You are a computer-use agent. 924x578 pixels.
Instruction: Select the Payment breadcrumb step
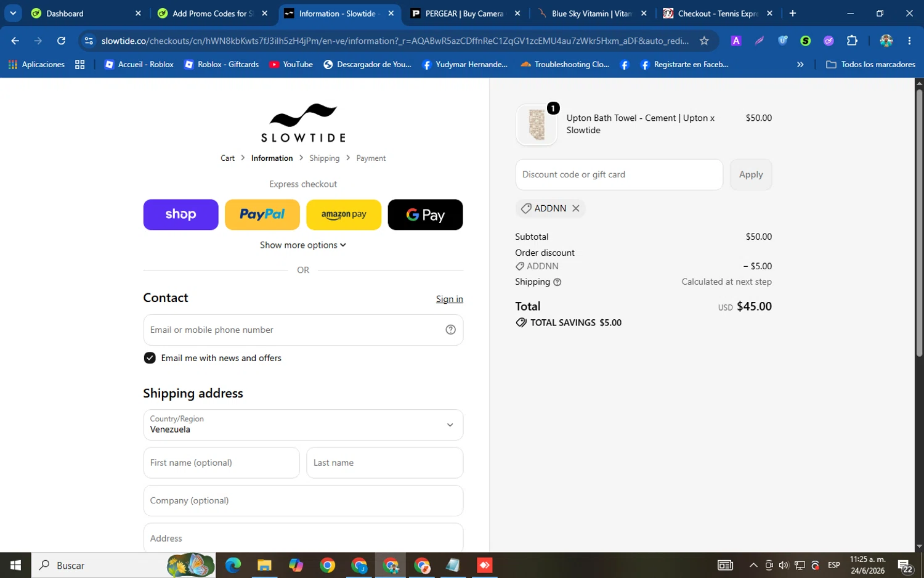click(x=371, y=158)
